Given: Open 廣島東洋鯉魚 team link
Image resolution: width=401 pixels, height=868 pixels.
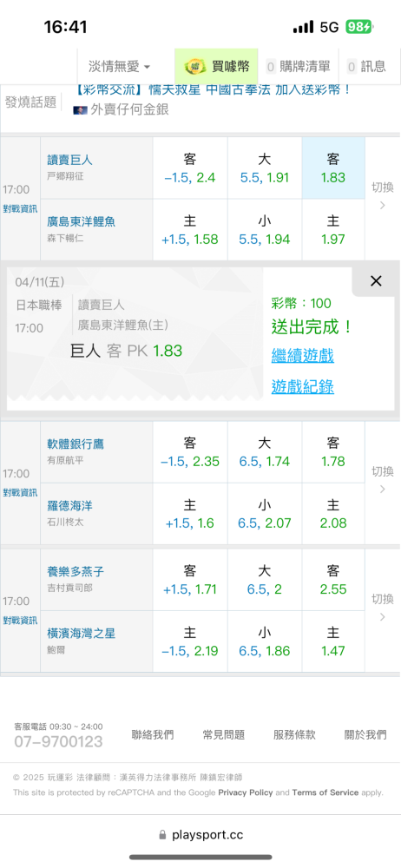Looking at the screenshot, I should 81,221.
